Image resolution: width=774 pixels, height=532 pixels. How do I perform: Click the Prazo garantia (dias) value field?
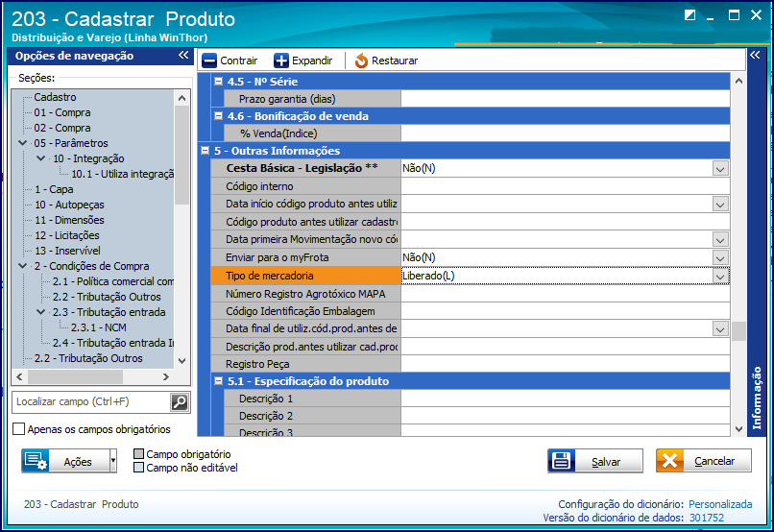coord(566,99)
